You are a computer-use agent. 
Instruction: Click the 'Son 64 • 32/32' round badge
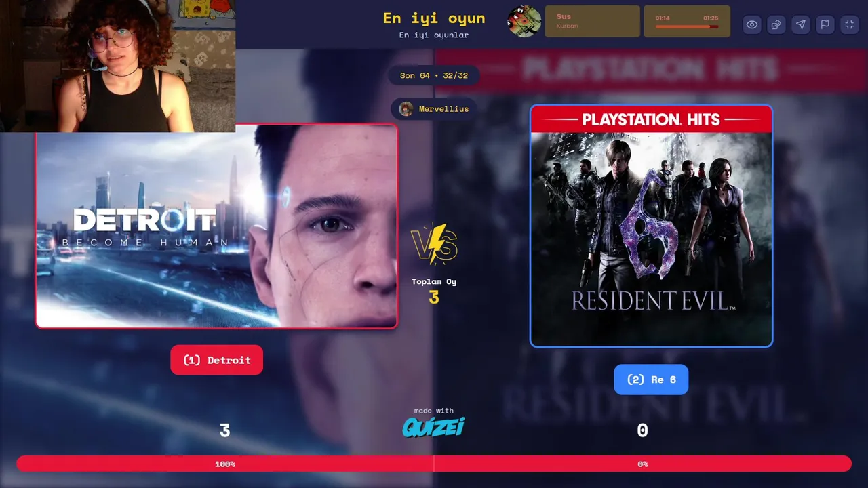pyautogui.click(x=434, y=75)
